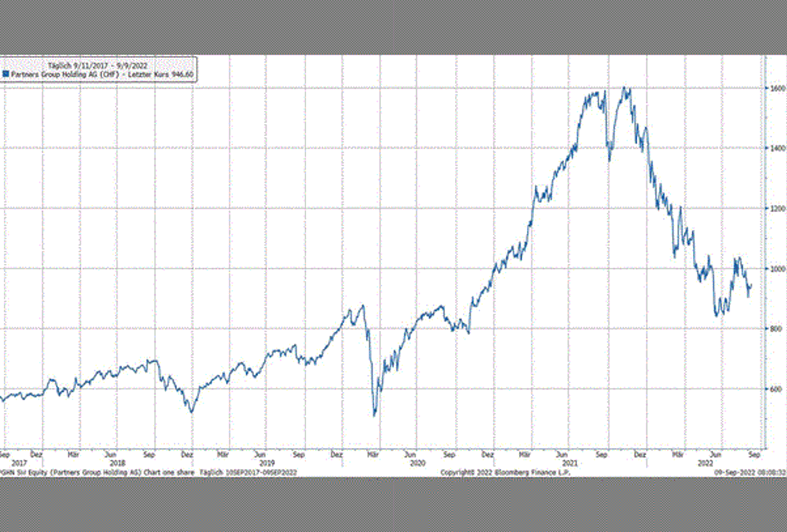Click the 600 label on the price axis
The image size is (787, 532).
click(x=776, y=389)
